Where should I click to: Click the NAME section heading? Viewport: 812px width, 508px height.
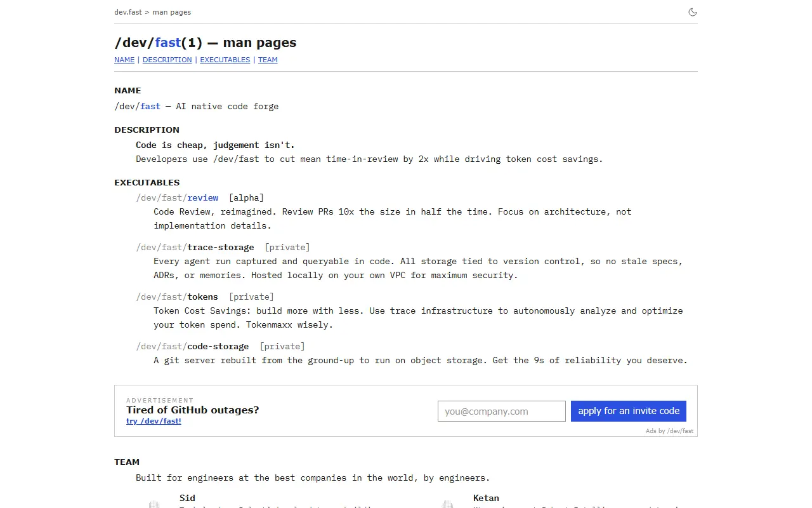pos(128,90)
